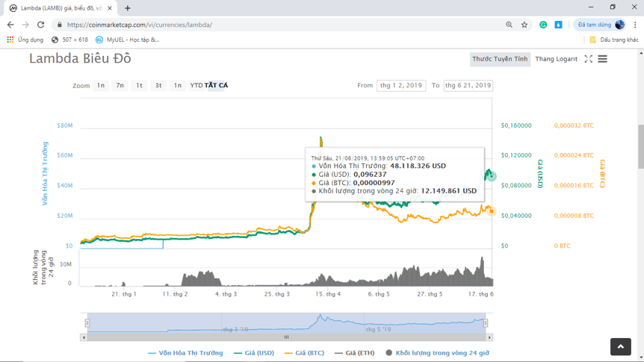Set zoom to the 1n option before YTD
The width and height of the screenshot is (644, 362).
pyautogui.click(x=177, y=85)
